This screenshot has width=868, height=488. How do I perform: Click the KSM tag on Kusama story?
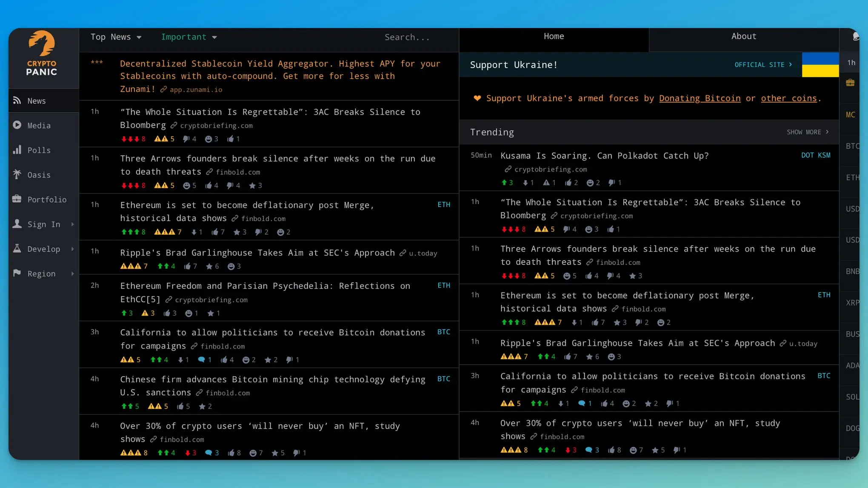pyautogui.click(x=824, y=155)
